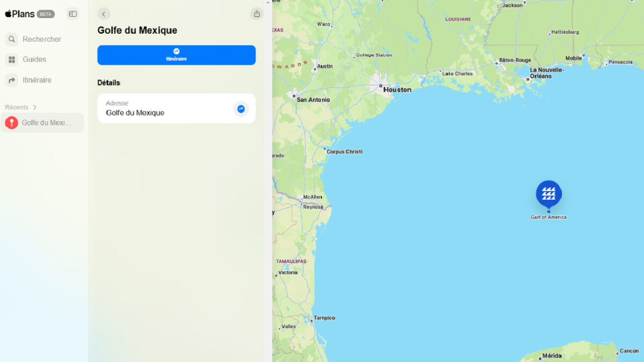Click the Apple Plans logo
Screen dimensions: 644x362
click(x=20, y=14)
